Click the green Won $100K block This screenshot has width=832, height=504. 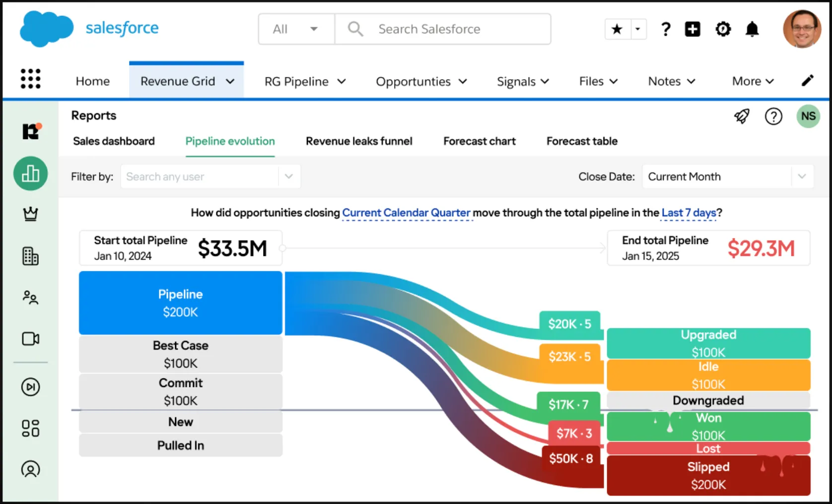[708, 426]
